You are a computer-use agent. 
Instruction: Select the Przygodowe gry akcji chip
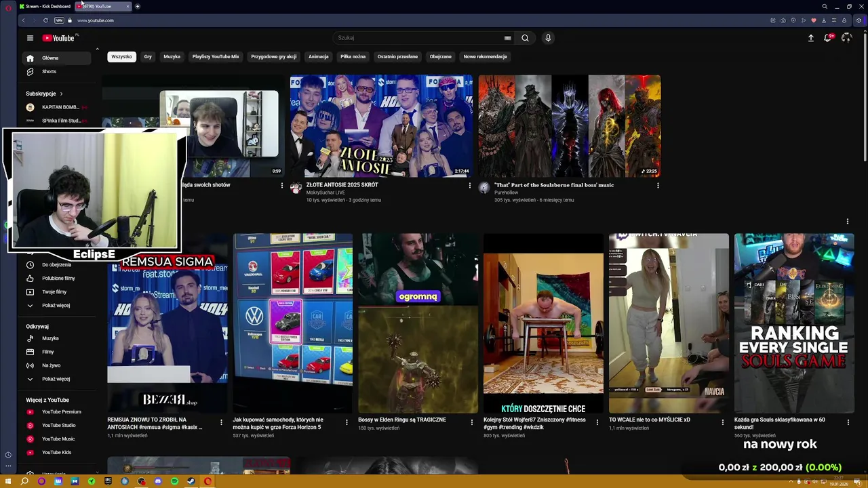(x=274, y=56)
